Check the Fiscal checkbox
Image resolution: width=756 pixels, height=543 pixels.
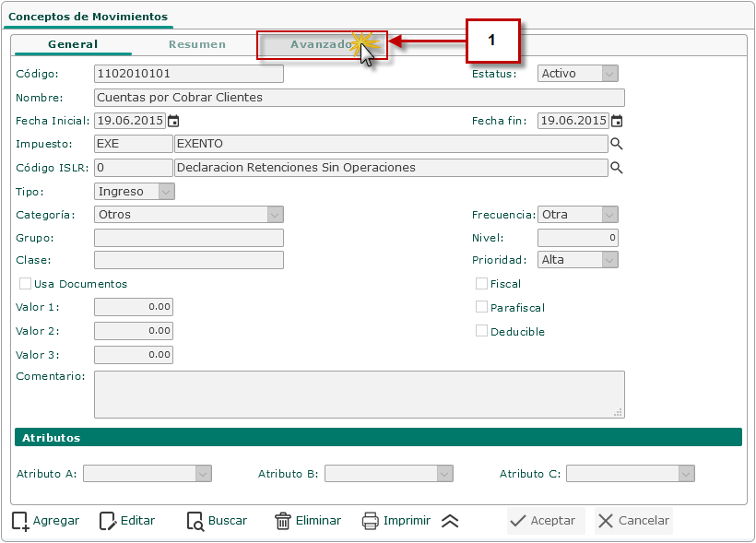481,284
